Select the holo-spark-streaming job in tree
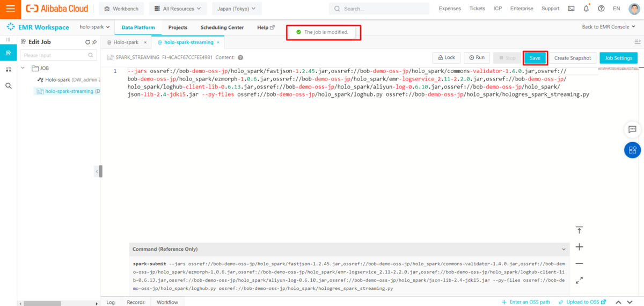This screenshot has height=306, width=644. (68, 91)
